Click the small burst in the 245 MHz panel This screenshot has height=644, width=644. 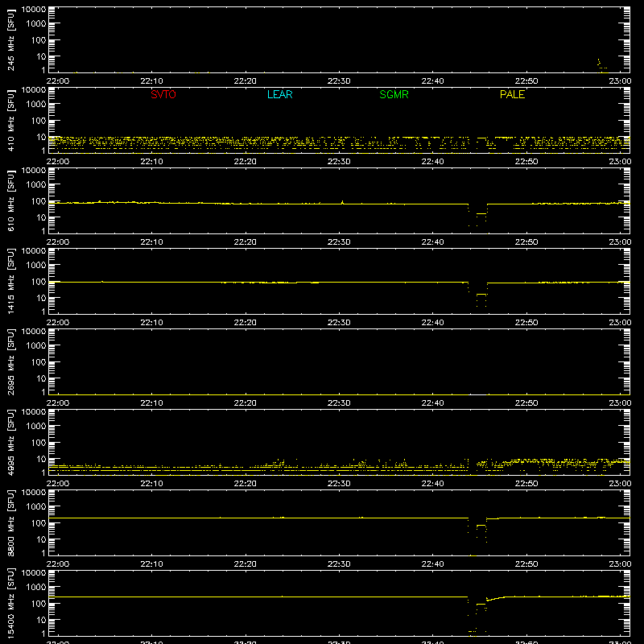coord(601,64)
